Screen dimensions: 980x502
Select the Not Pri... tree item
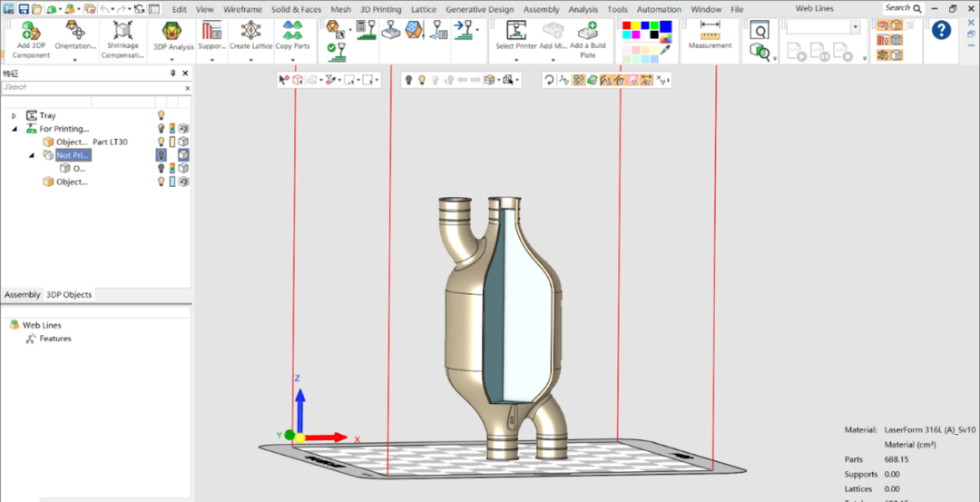73,155
